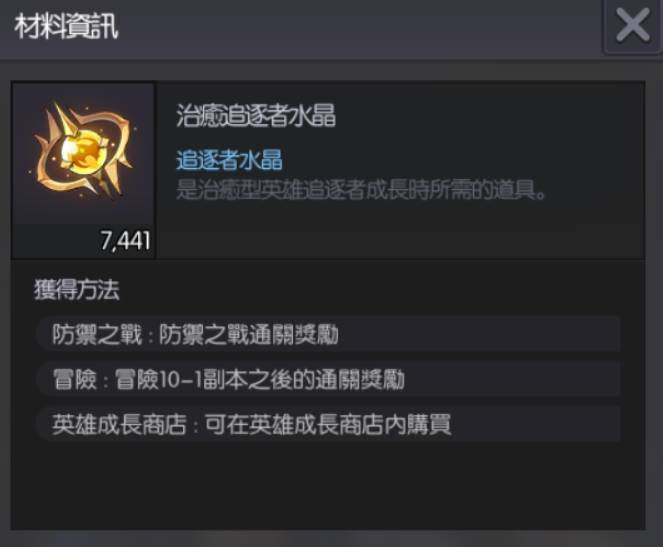Select the 英雄成長商店 label in the third row
Viewport: 663px width, 547px height.
119,424
